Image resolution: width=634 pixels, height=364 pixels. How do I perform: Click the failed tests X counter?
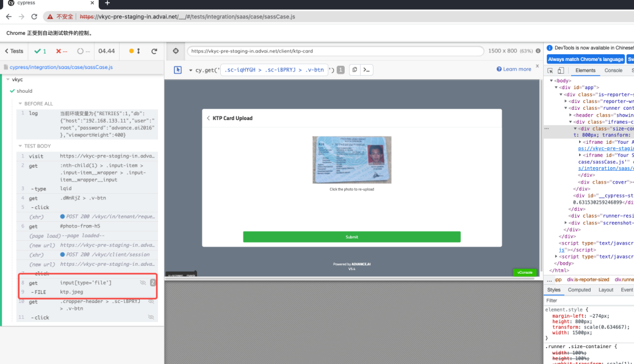tap(62, 51)
